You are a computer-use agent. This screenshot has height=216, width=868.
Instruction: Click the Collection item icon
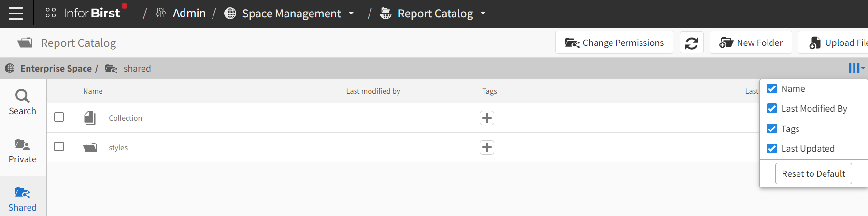tap(90, 118)
